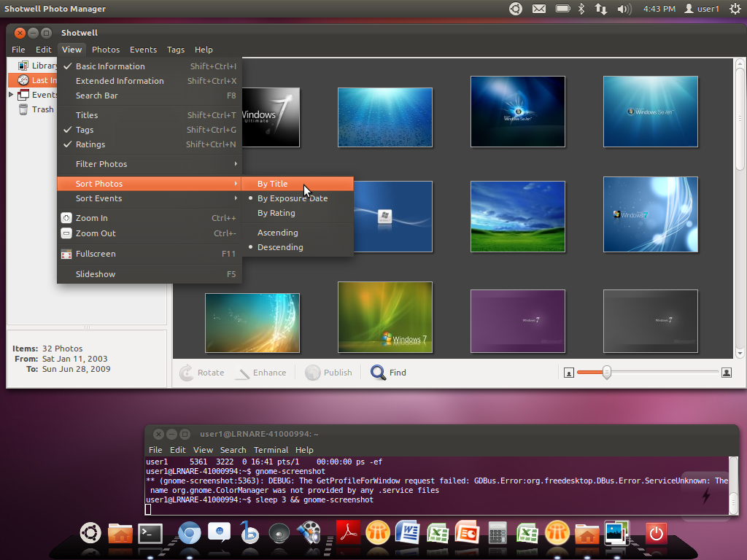Click the photo viewer icon in dock
The image size is (747, 560).
(617, 532)
